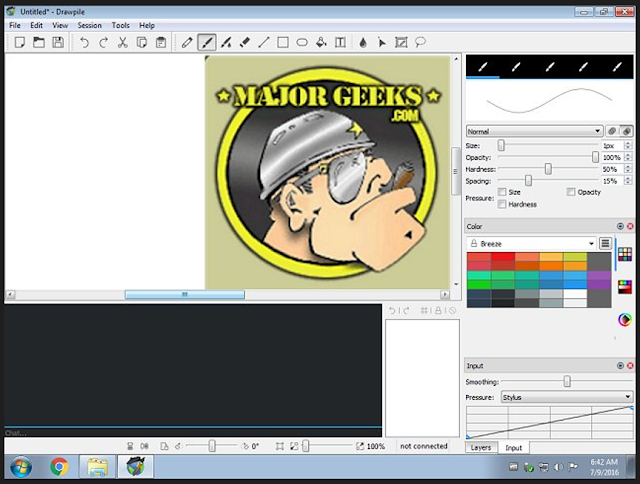The height and width of the screenshot is (484, 640).
Task: Adjust Spacing spinner arrows
Action: [628, 181]
